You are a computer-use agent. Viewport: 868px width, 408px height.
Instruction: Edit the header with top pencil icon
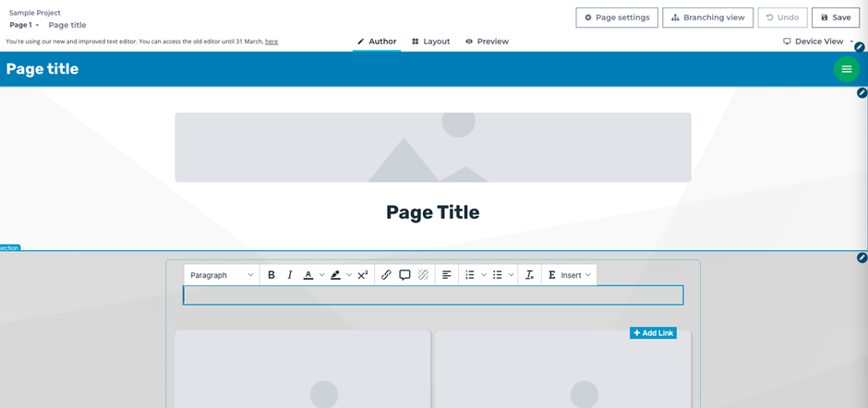[859, 48]
